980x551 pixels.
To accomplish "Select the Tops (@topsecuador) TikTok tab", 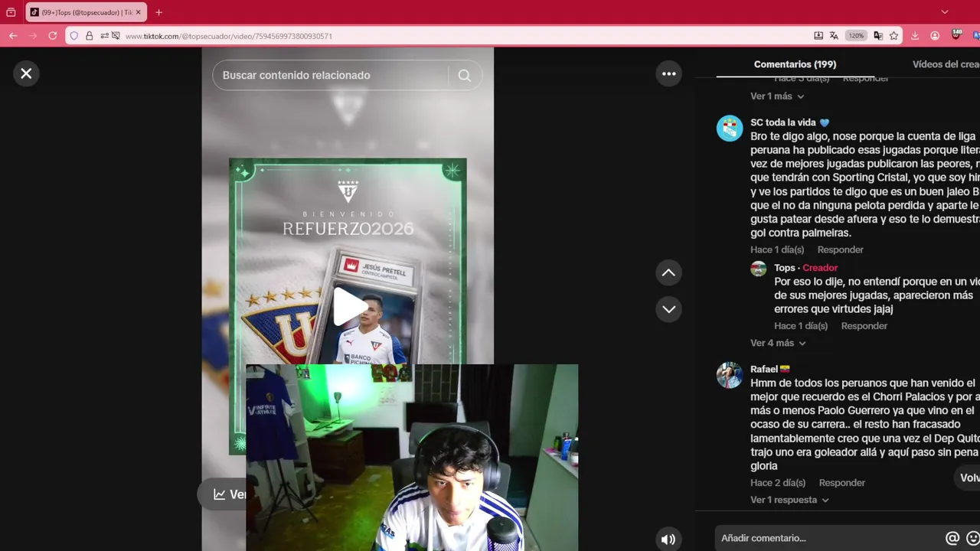I will tap(86, 12).
